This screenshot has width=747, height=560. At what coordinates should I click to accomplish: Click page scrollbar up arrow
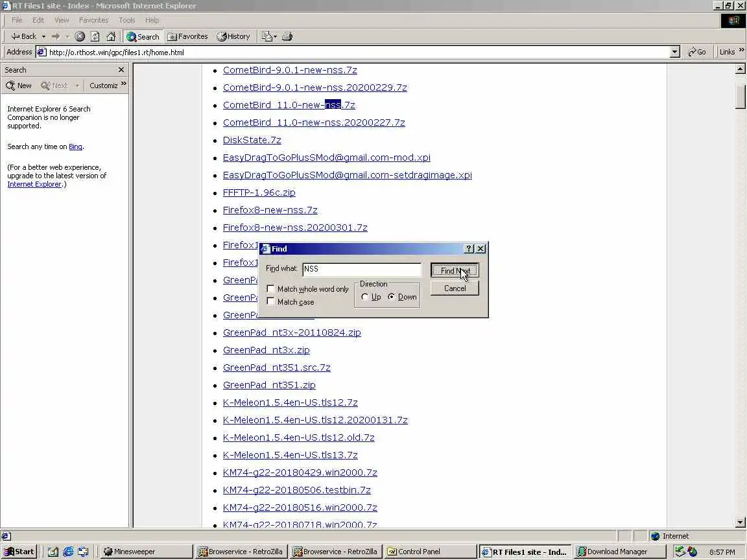click(741, 69)
